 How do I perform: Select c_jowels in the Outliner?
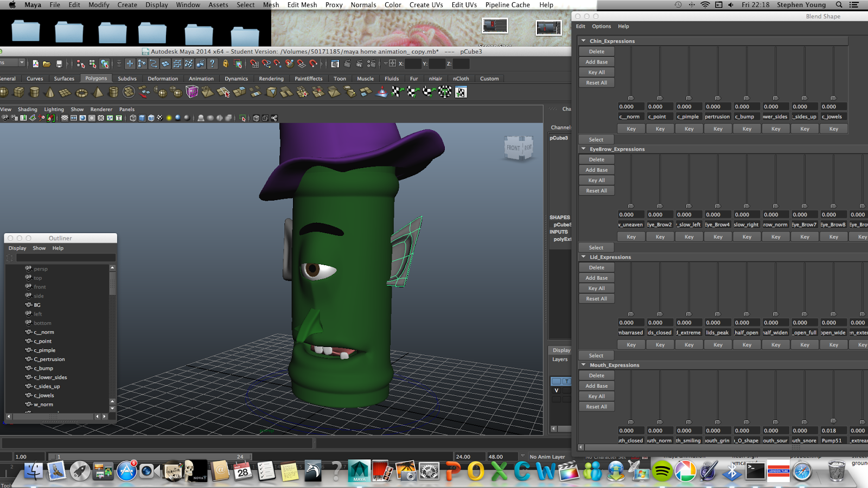44,395
